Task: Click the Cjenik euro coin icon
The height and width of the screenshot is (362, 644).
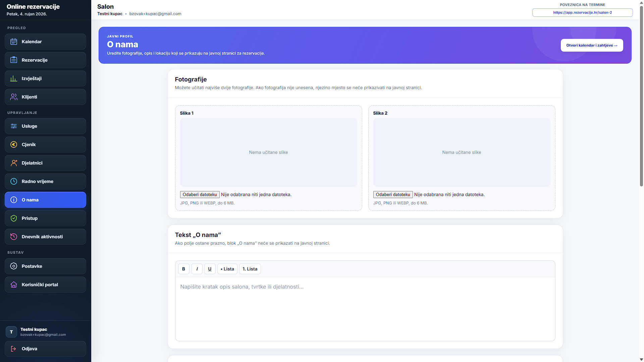Action: [14, 144]
